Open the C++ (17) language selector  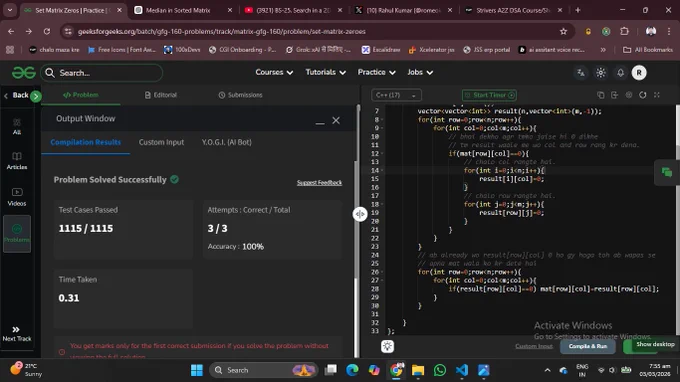(x=396, y=95)
